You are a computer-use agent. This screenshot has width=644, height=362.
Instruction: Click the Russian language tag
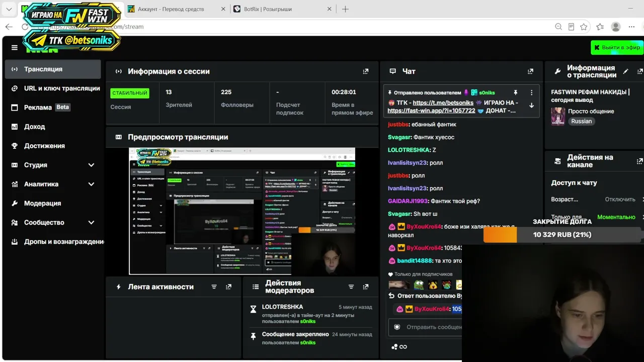pos(582,121)
